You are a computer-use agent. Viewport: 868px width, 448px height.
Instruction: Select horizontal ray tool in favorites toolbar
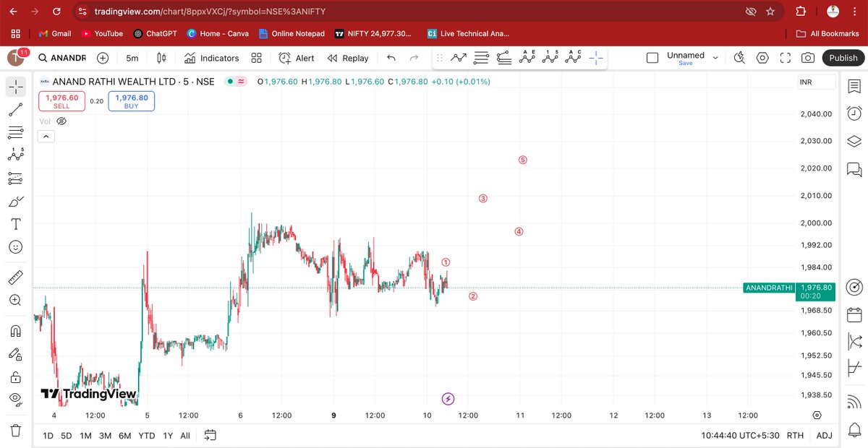pos(481,58)
